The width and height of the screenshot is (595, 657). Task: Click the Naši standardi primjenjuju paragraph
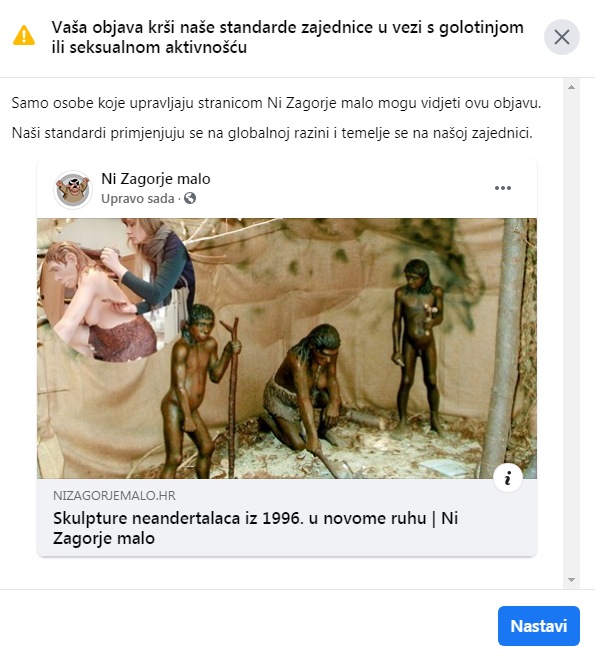[x=272, y=133]
